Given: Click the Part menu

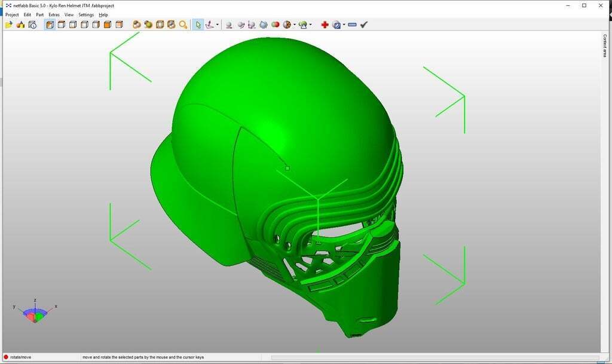Looking at the screenshot, I should tap(39, 14).
